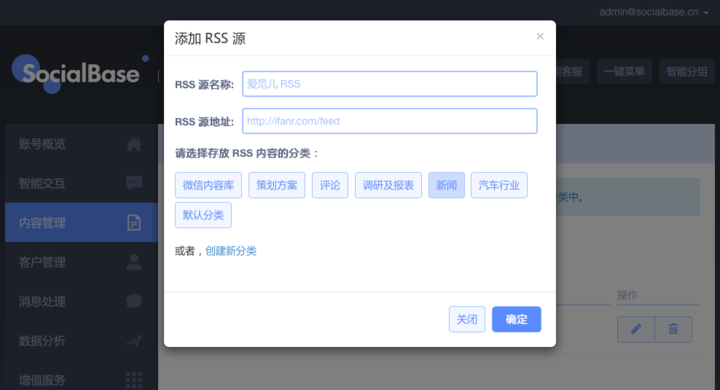Select the 汽车行业 category
Screen dimensions: 720x390
click(499, 185)
